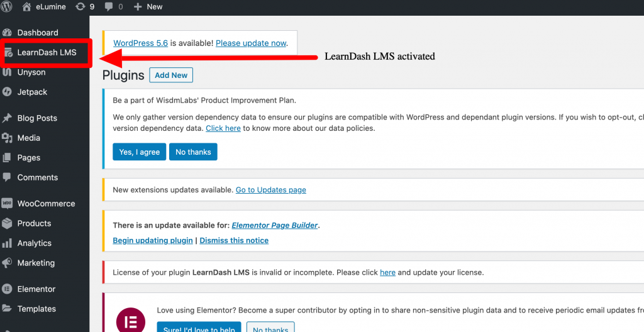Go to the Dashboard menu item
The height and width of the screenshot is (332, 644).
point(37,33)
